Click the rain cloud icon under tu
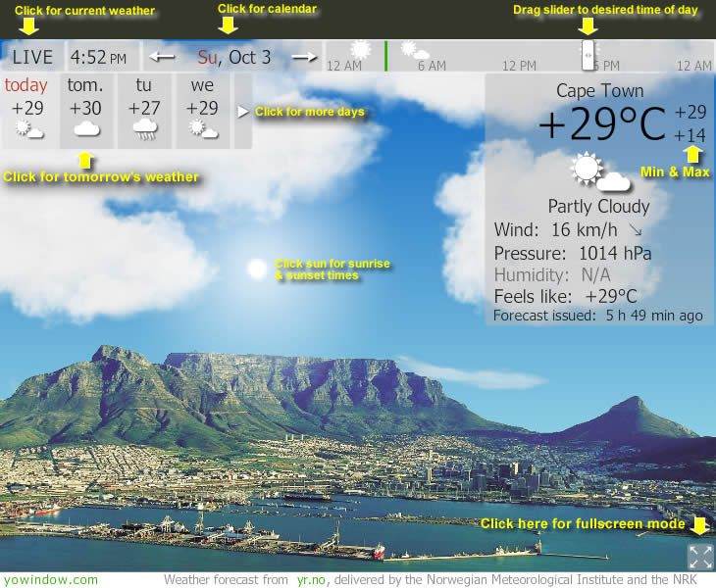This screenshot has height=588, width=716. tap(145, 129)
